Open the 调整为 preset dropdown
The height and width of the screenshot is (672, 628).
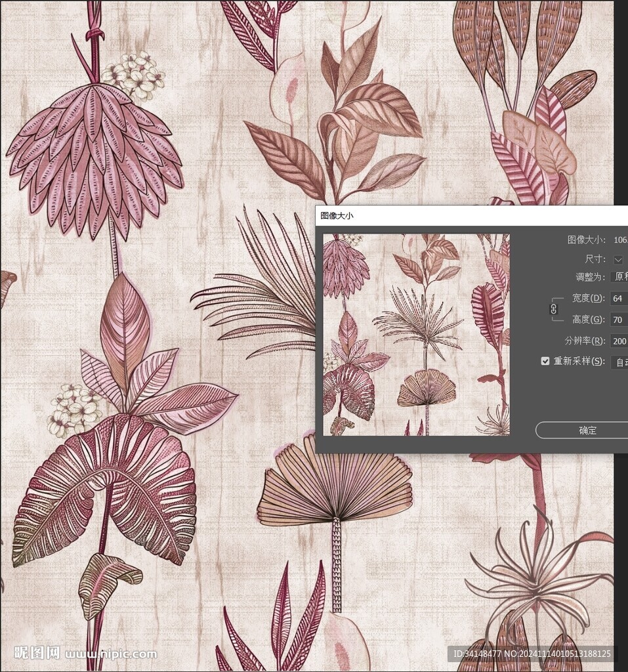[x=619, y=277]
